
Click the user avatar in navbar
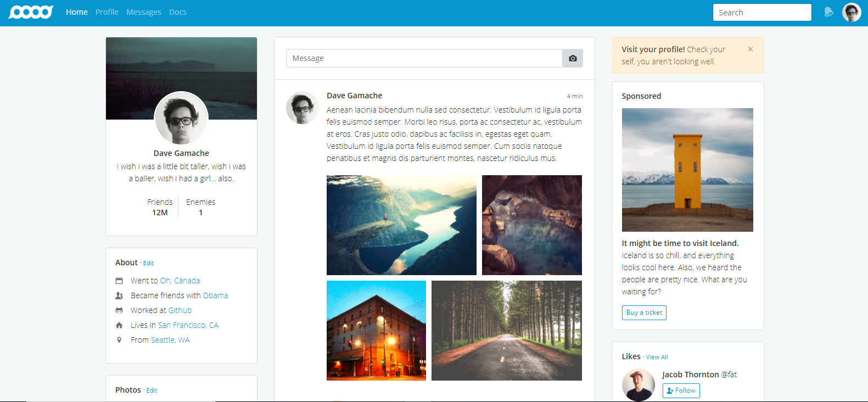pyautogui.click(x=852, y=12)
